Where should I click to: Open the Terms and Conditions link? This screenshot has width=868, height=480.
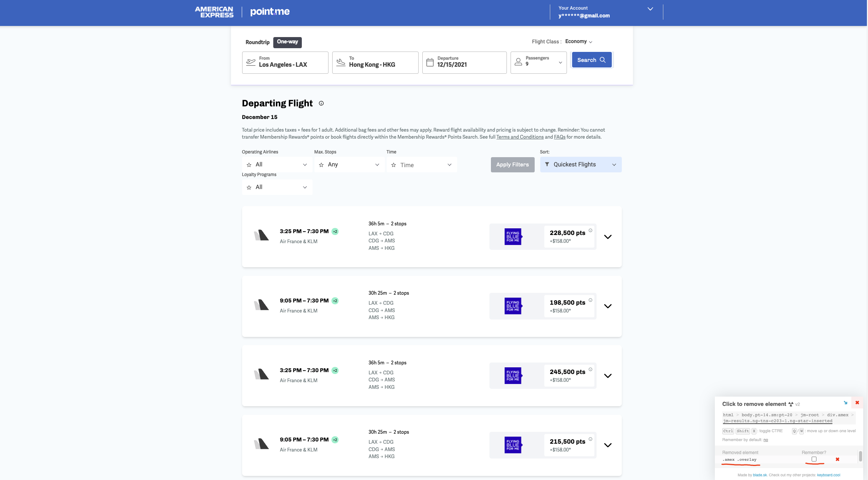click(520, 137)
